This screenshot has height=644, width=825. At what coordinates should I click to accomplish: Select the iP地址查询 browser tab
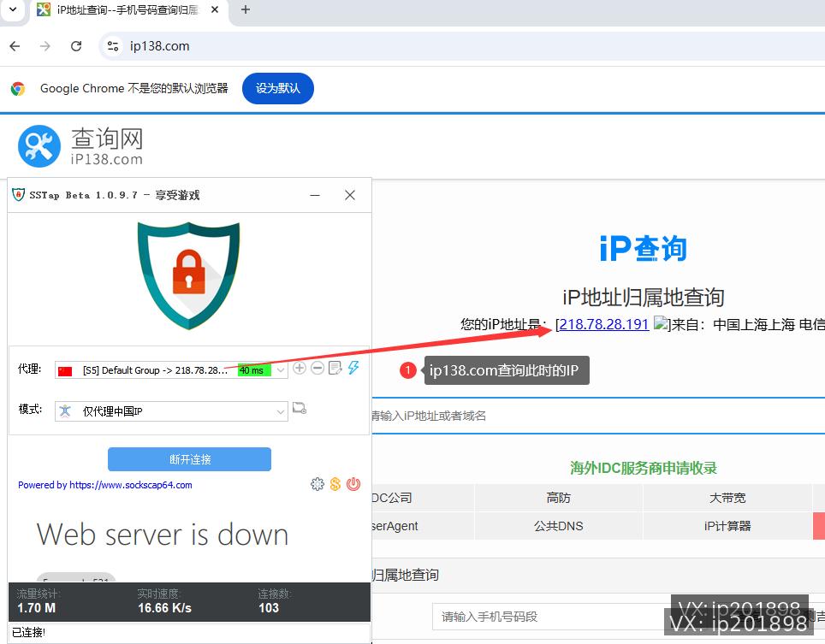pos(128,10)
